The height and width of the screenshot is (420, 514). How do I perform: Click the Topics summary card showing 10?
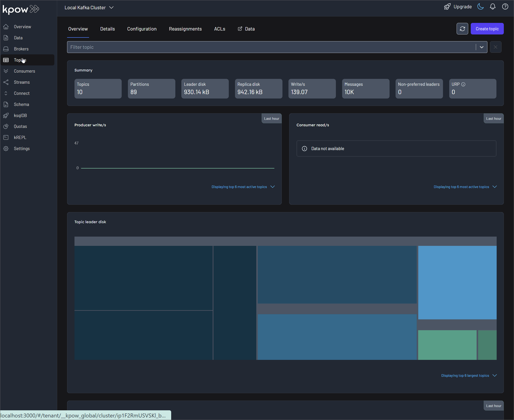(98, 89)
